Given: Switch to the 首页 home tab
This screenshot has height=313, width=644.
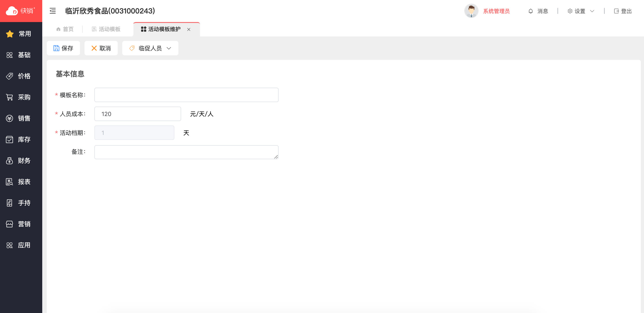Looking at the screenshot, I should [65, 29].
